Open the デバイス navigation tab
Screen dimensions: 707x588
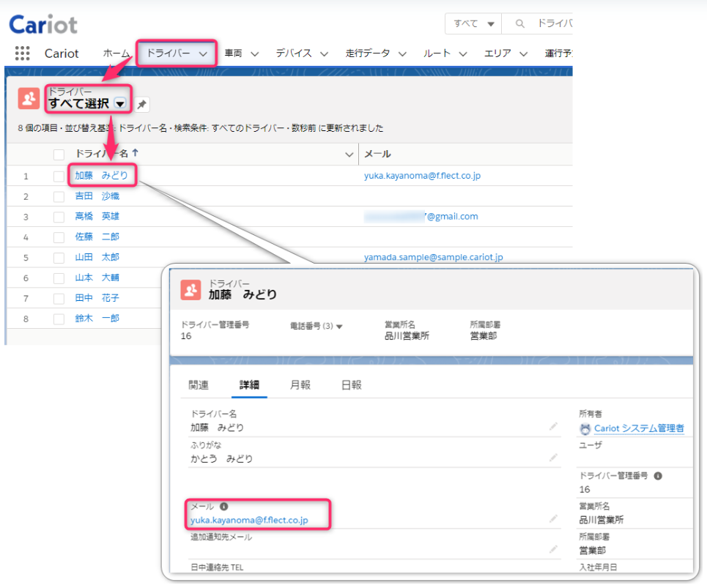(x=294, y=53)
